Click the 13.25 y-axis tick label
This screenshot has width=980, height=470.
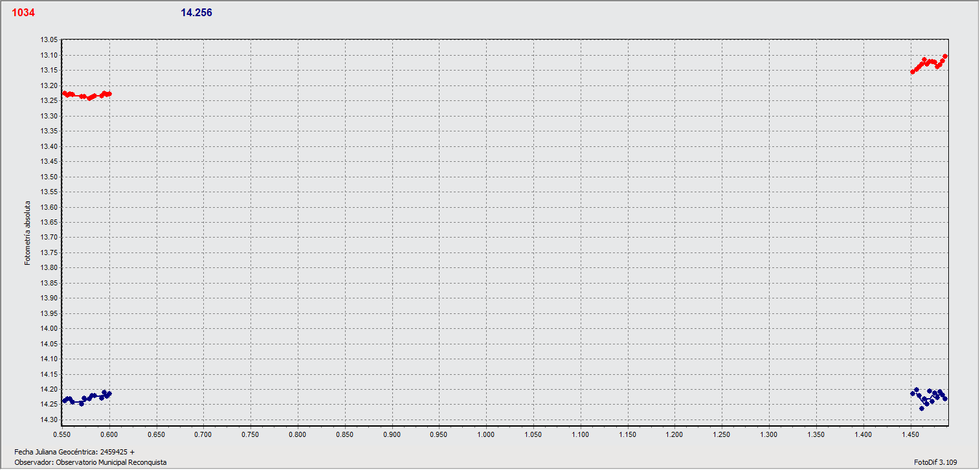(x=49, y=100)
